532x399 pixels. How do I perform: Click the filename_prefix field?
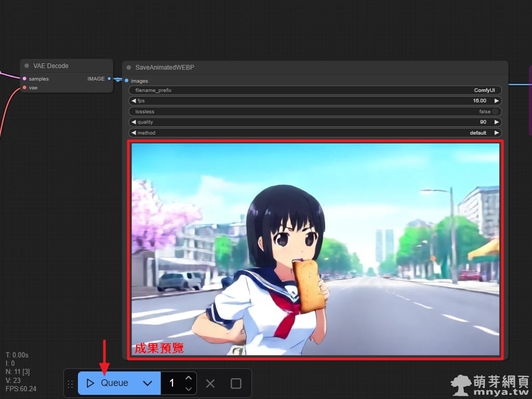tap(315, 90)
